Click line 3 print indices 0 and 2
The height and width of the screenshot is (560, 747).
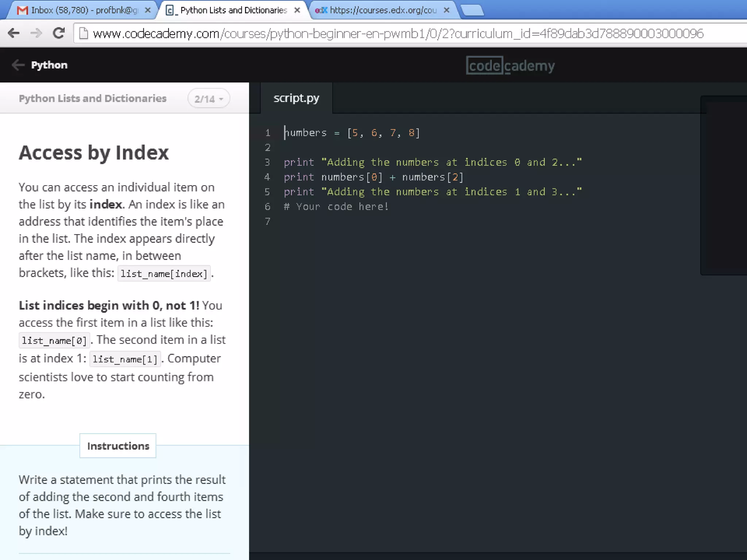coord(433,162)
